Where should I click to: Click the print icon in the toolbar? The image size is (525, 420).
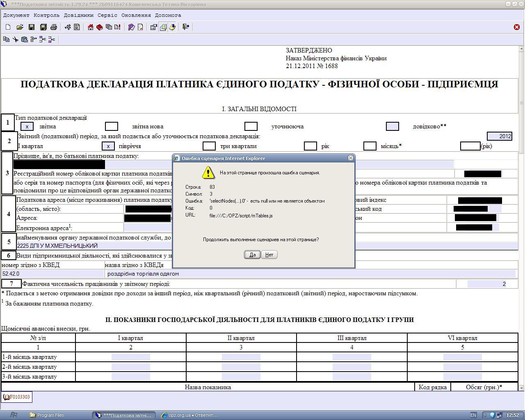point(53,27)
